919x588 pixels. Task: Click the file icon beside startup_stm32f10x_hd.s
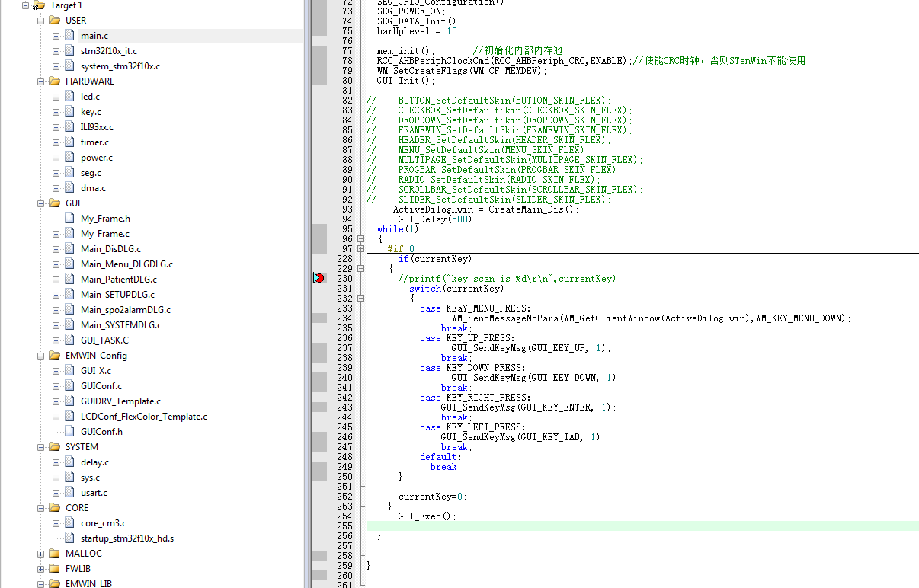(x=69, y=538)
